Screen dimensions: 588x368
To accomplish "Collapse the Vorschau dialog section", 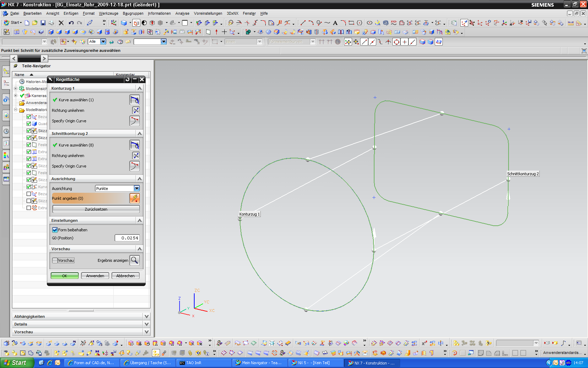I will click(140, 249).
